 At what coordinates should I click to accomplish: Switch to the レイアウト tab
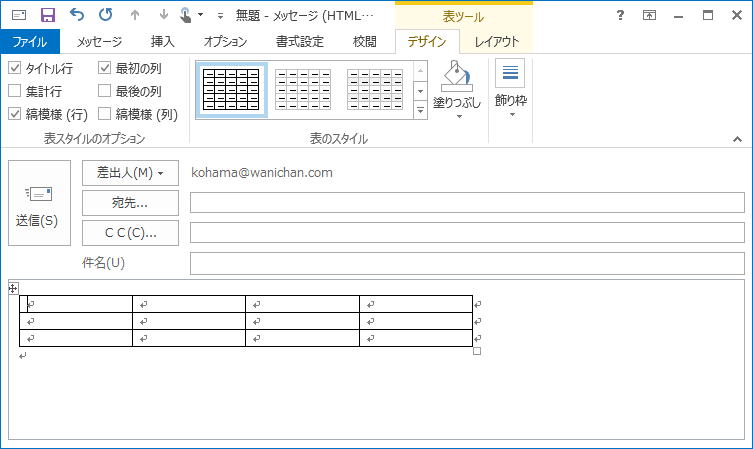pos(497,41)
